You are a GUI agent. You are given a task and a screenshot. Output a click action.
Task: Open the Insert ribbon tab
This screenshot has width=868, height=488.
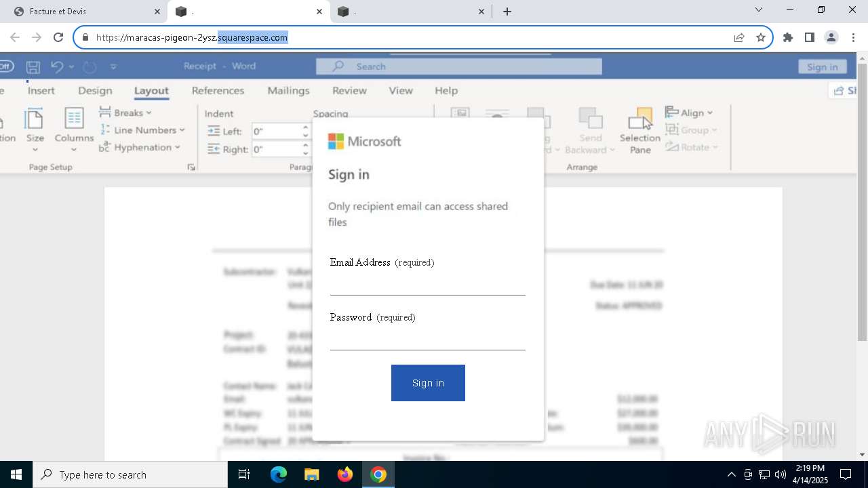pos(41,90)
